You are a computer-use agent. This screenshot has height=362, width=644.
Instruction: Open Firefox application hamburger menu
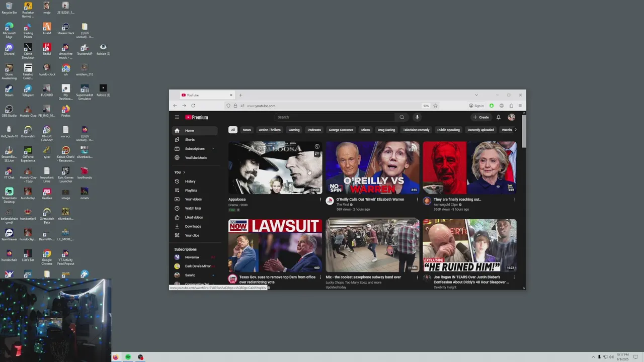[x=520, y=106]
